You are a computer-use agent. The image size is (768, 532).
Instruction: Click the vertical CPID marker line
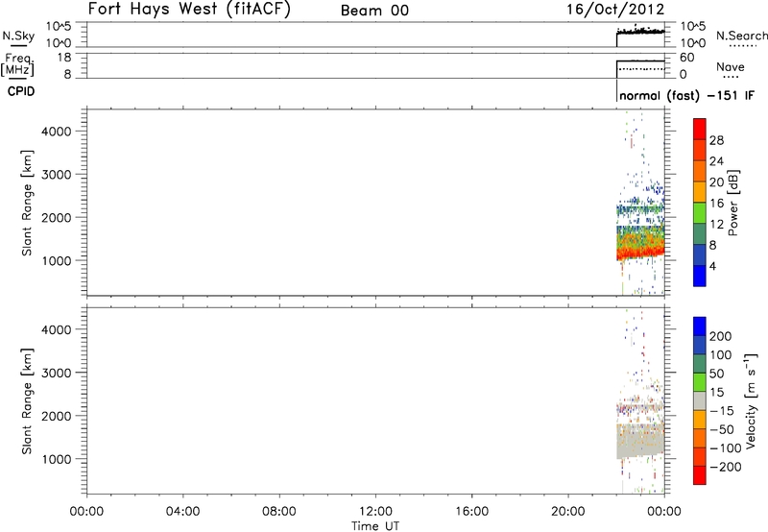point(616,90)
